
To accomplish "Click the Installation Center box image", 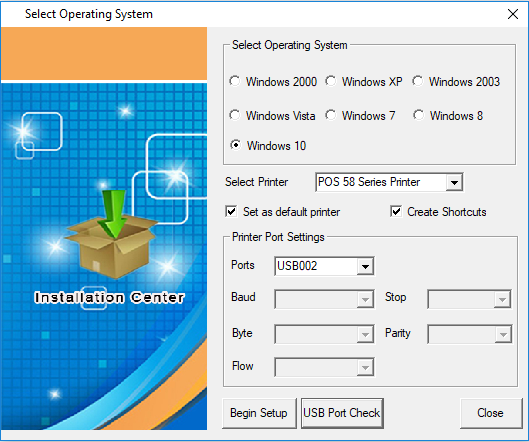I will click(111, 234).
